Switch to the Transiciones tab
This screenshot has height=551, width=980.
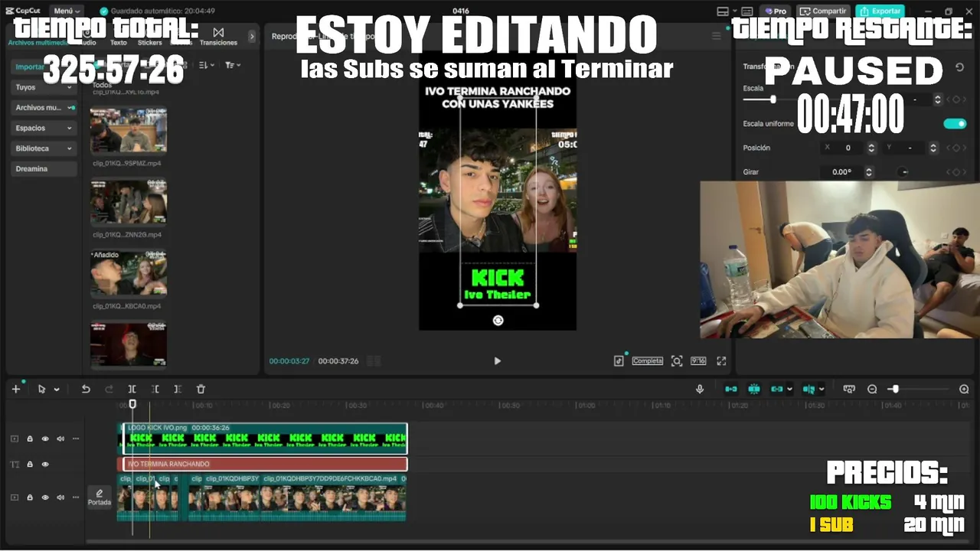click(218, 37)
